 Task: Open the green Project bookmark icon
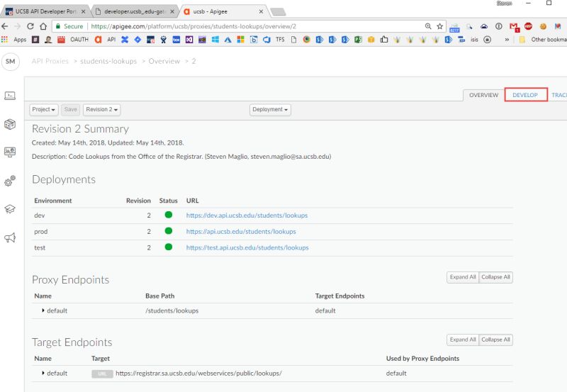pyautogui.click(x=358, y=40)
